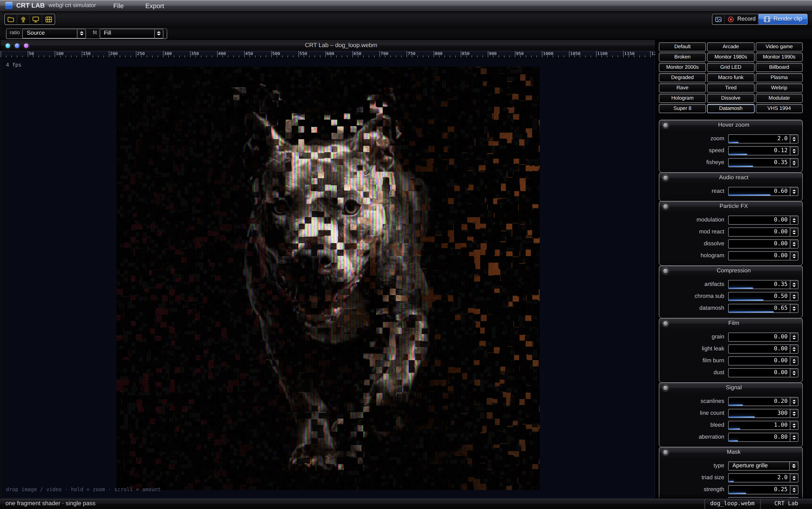
Task: Click the zoom value stepper arrows
Action: [794, 139]
